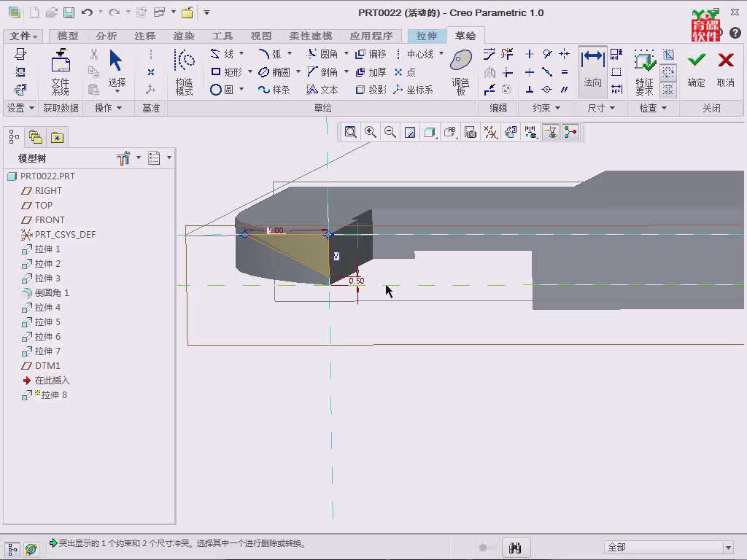
Task: Apply the Perpendicular constraint icon
Action: click(530, 90)
